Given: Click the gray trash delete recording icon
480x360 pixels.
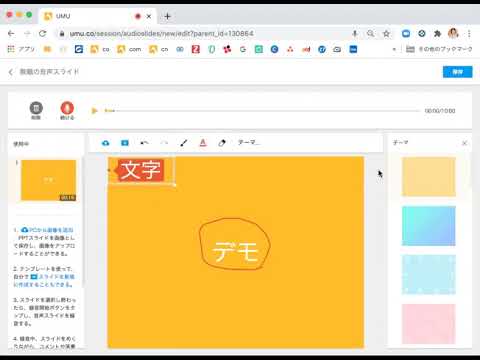Looking at the screenshot, I should point(36,109).
